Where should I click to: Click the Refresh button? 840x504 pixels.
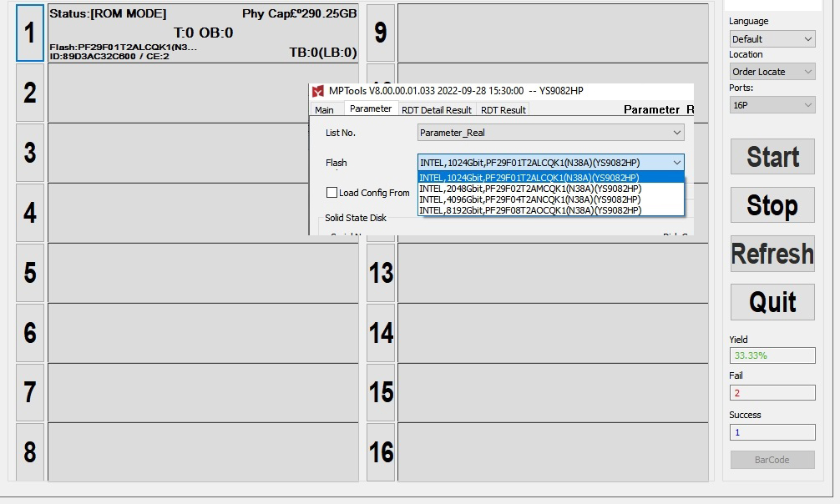pyautogui.click(x=772, y=254)
